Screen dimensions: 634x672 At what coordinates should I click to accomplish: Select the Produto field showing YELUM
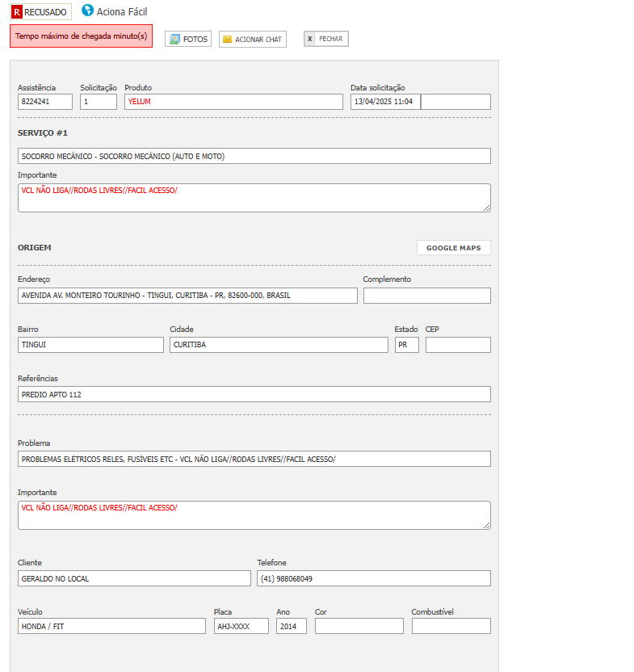pos(233,102)
